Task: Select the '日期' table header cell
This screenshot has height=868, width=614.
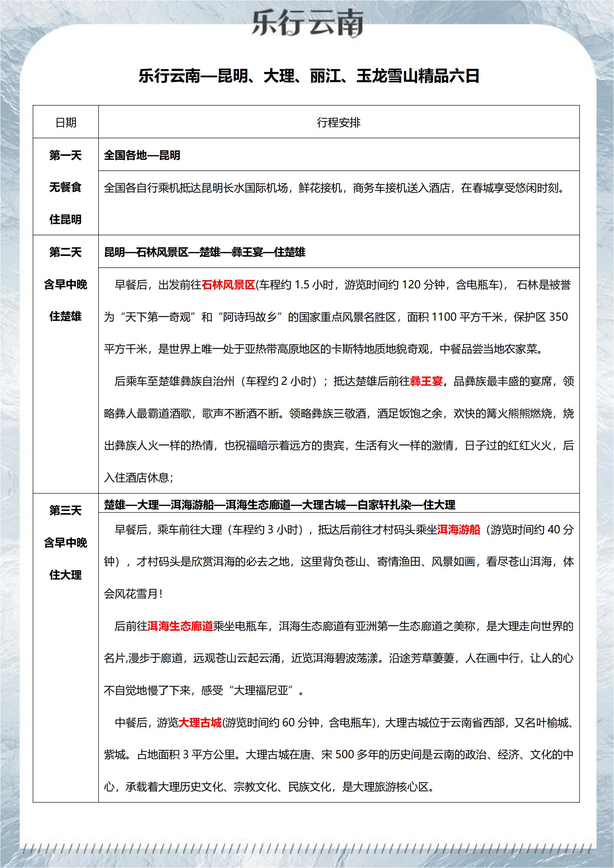Action: point(66,122)
